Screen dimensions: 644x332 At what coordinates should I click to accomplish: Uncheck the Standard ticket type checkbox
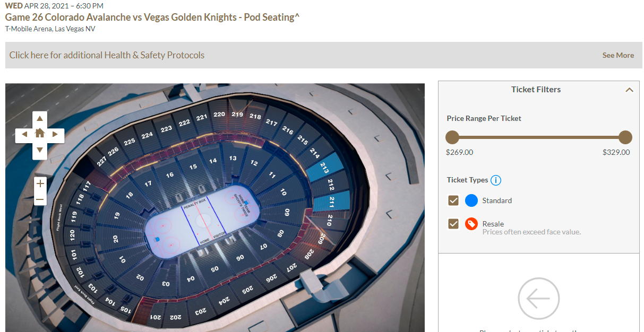[453, 200]
